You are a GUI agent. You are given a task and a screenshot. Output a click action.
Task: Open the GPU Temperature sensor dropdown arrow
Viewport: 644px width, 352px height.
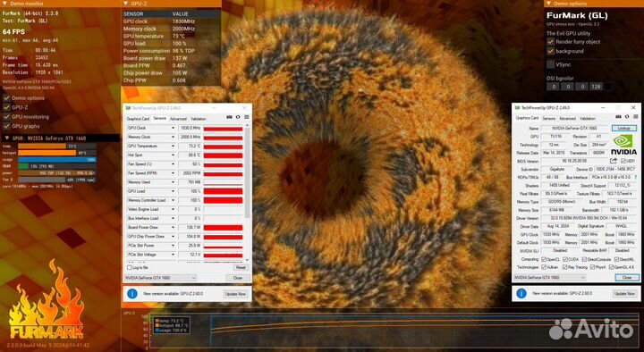(x=173, y=146)
